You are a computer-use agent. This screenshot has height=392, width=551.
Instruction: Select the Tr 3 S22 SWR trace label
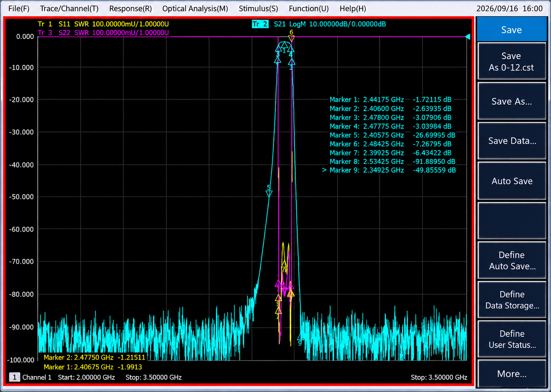tap(103, 33)
